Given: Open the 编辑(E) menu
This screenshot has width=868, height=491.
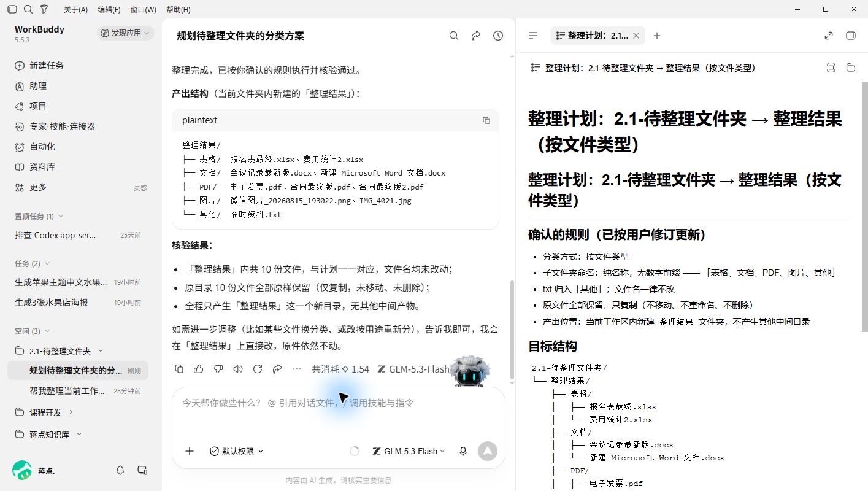Looking at the screenshot, I should (109, 9).
